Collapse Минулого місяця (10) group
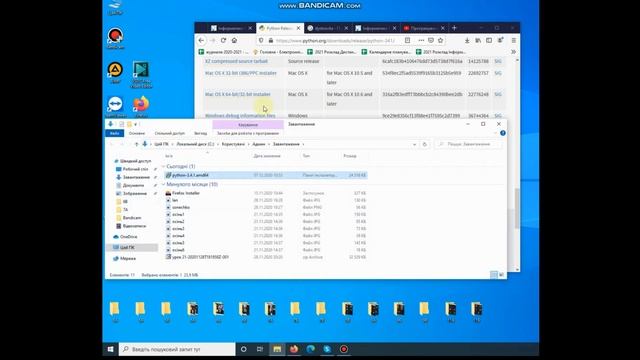640x360 pixels. pos(164,184)
